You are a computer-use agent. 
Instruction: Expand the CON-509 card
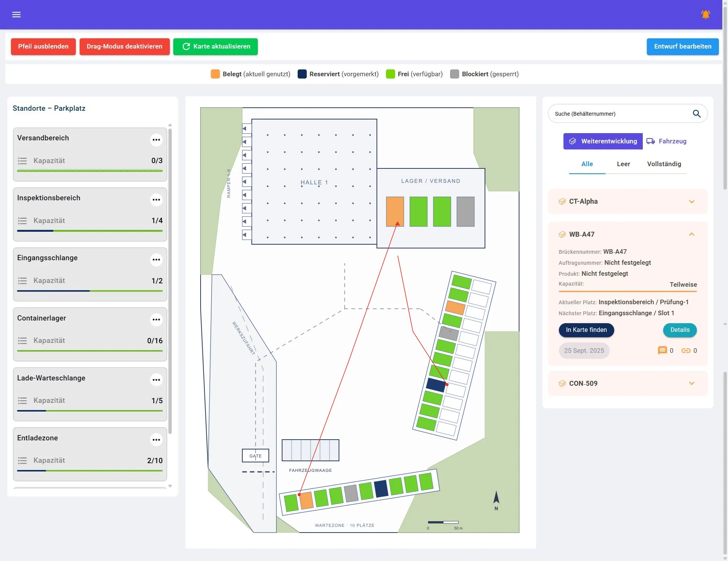click(x=692, y=383)
